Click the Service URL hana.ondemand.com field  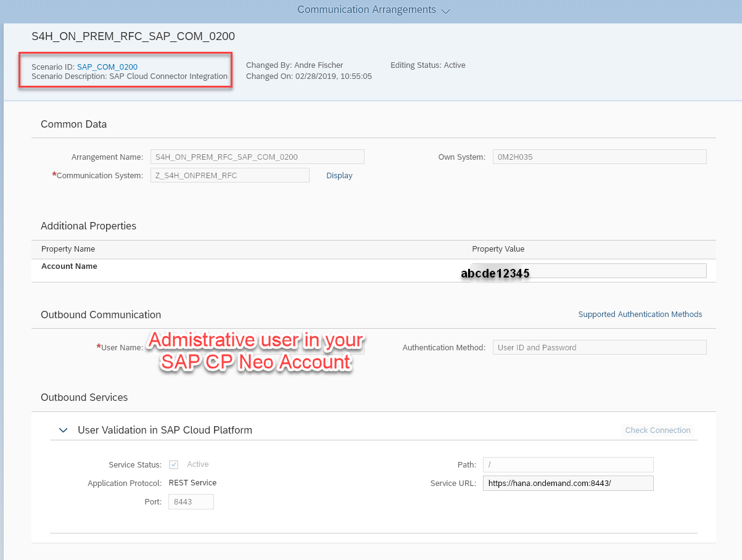point(567,483)
